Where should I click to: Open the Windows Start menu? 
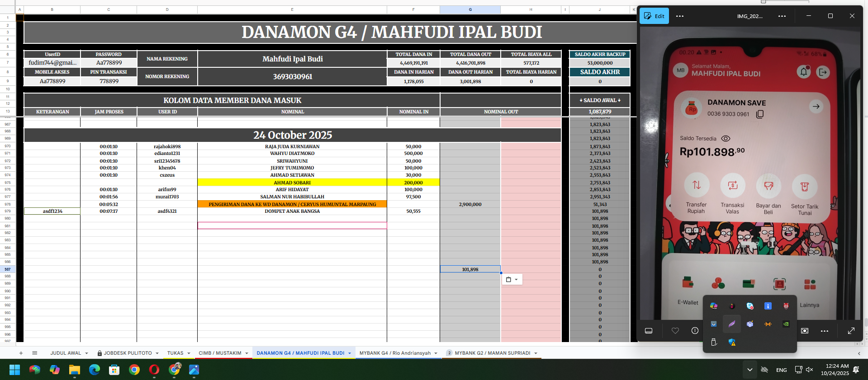coord(15,370)
